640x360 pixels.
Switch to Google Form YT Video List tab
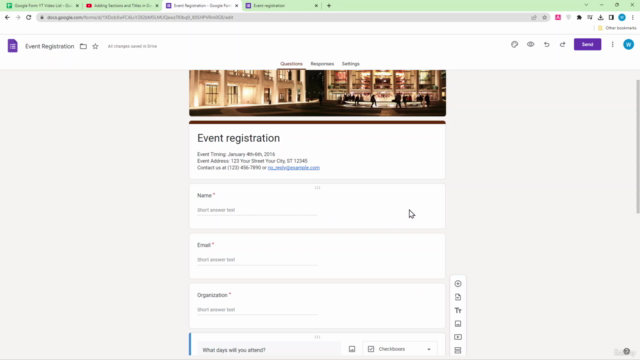coord(43,6)
